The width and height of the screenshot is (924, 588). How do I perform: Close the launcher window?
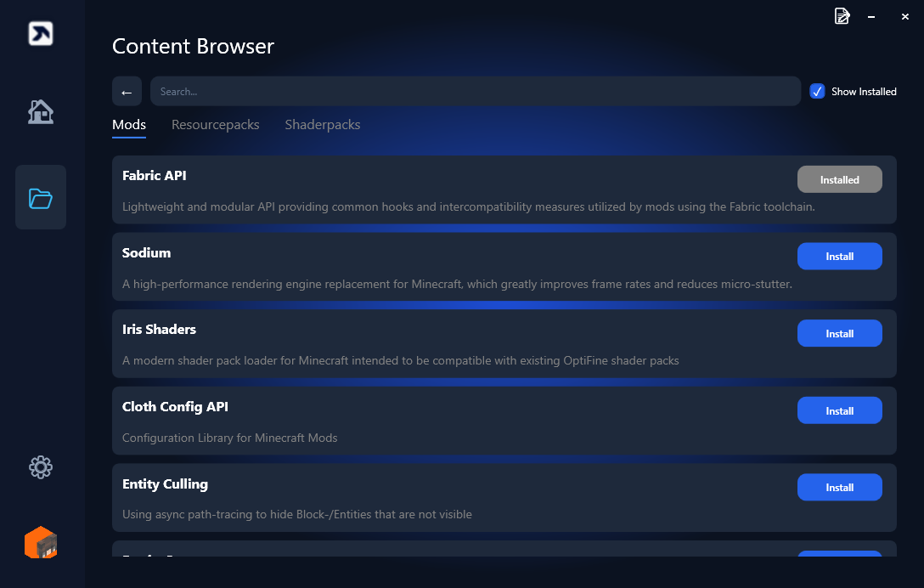[905, 16]
